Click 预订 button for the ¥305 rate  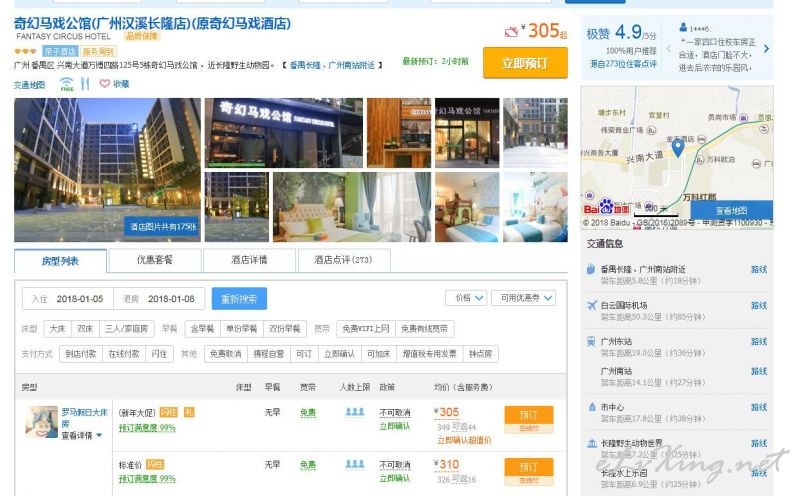point(529,415)
